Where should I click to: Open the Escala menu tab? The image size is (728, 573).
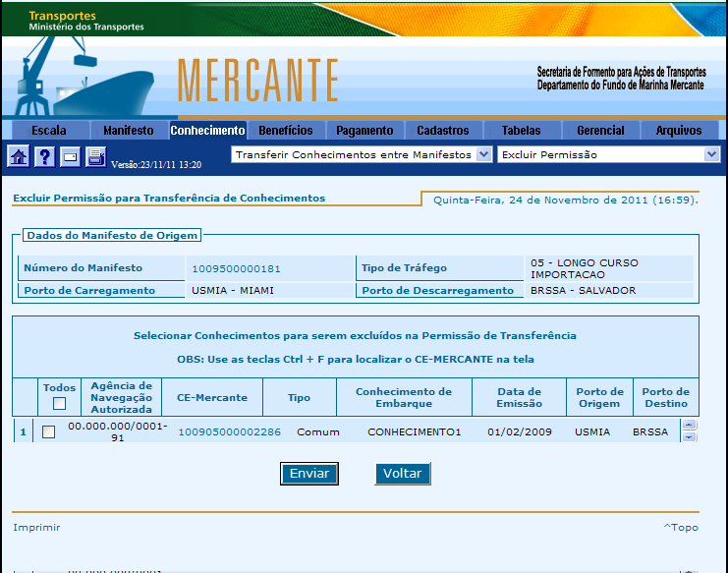click(49, 131)
